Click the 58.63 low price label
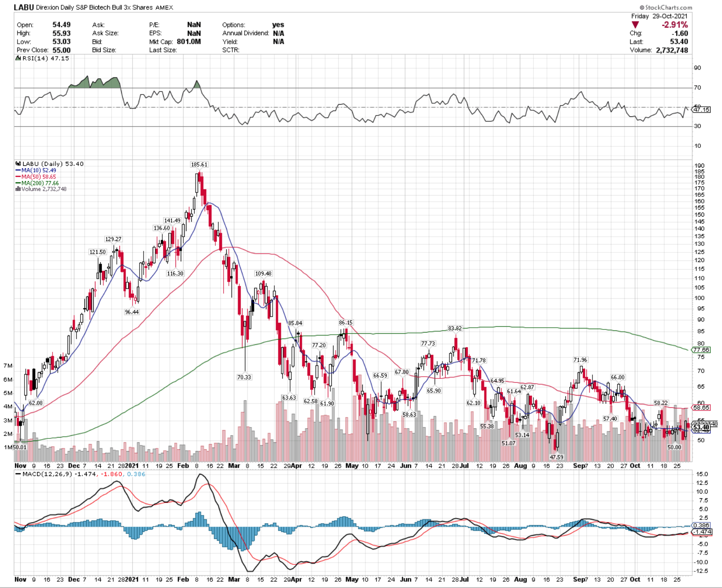 (409, 414)
